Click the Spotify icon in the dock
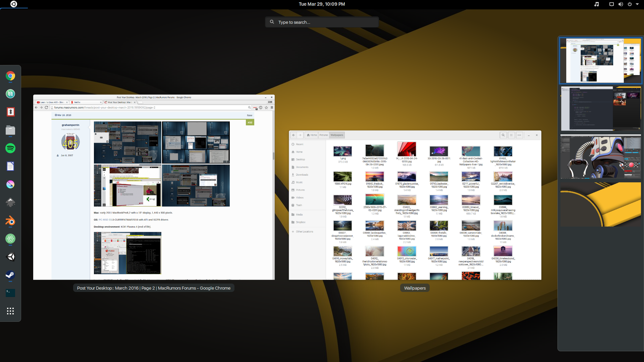The height and width of the screenshot is (362, 644). click(x=11, y=148)
